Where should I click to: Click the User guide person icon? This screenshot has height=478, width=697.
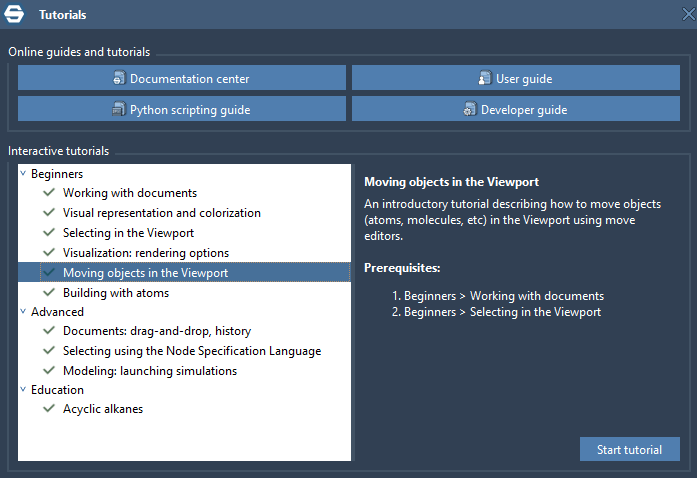coord(485,78)
